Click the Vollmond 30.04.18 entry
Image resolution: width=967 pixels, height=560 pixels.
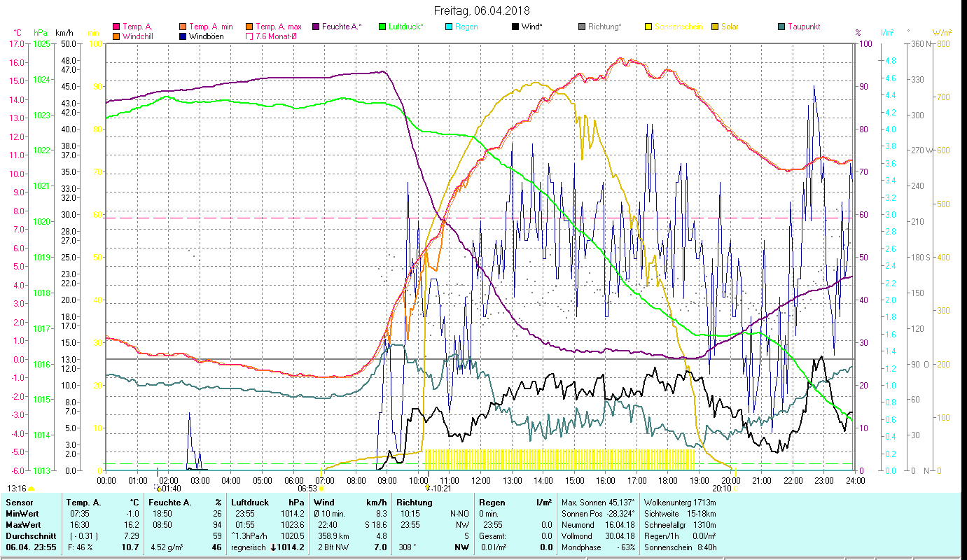coord(599,536)
